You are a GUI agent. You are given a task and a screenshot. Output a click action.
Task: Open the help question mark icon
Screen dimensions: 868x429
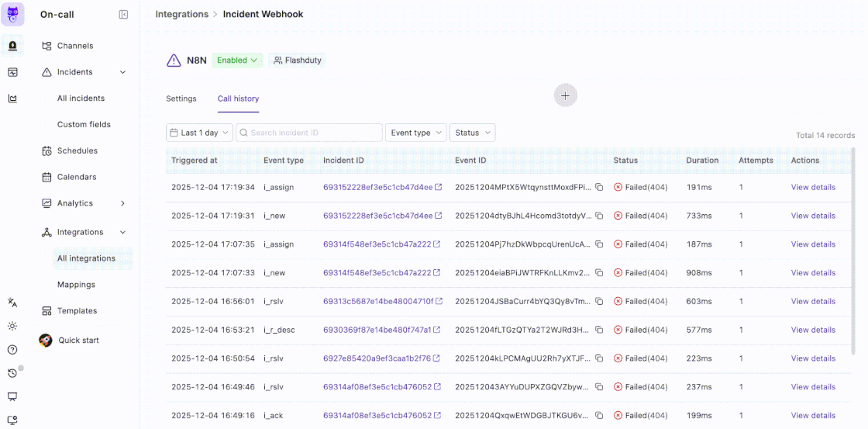[12, 350]
